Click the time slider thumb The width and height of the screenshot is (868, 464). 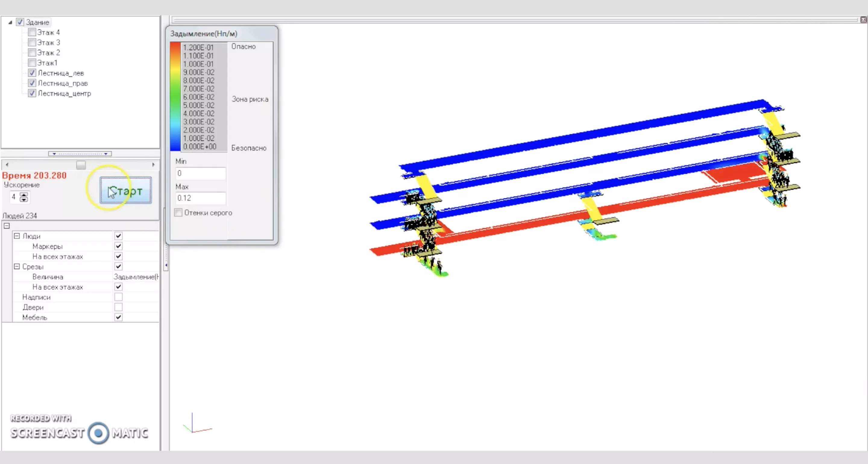(81, 165)
